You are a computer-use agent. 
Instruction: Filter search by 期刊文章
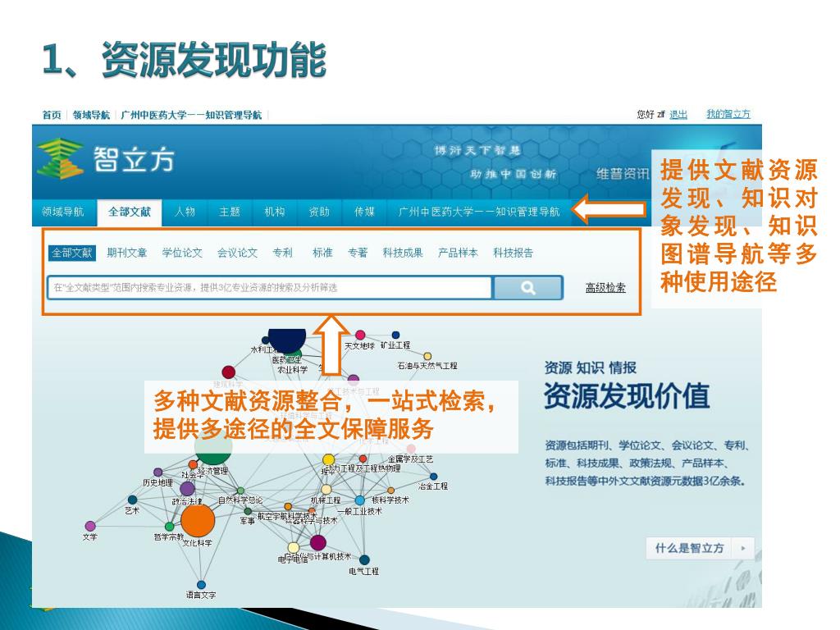(x=126, y=253)
